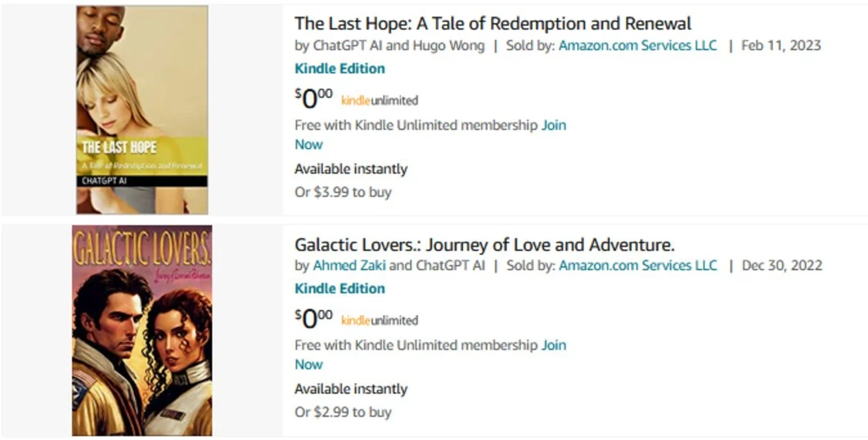868x440 pixels.
Task: Open author Ahmed Zaki's page
Action: (x=350, y=266)
